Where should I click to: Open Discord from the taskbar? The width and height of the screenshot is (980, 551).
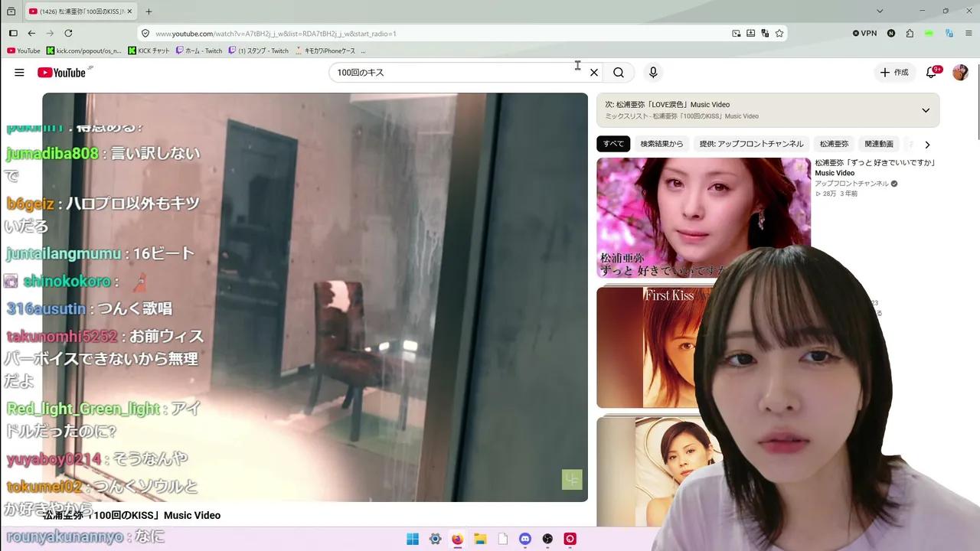(x=525, y=539)
